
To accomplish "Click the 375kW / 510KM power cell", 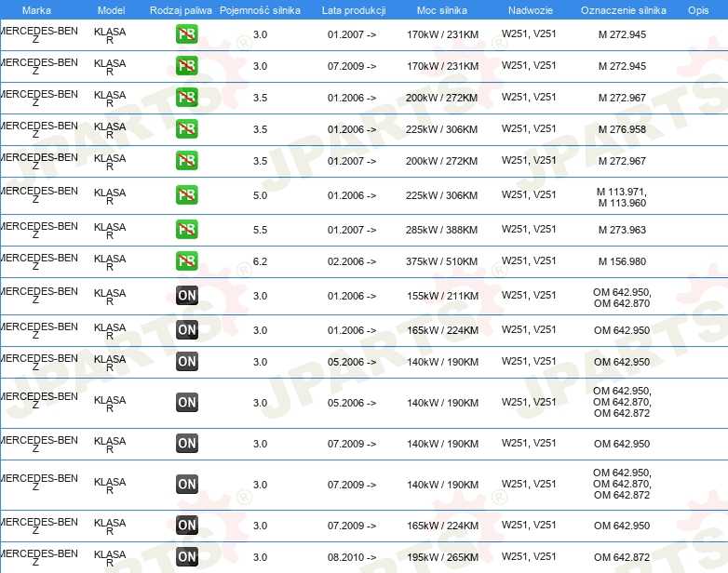I will point(441,261).
